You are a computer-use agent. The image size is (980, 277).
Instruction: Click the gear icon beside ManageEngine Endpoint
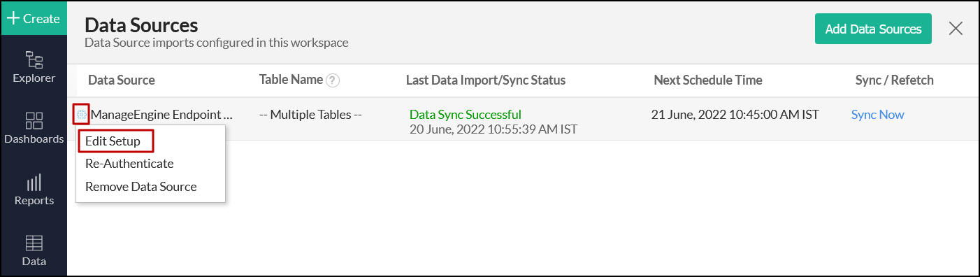[x=81, y=115]
